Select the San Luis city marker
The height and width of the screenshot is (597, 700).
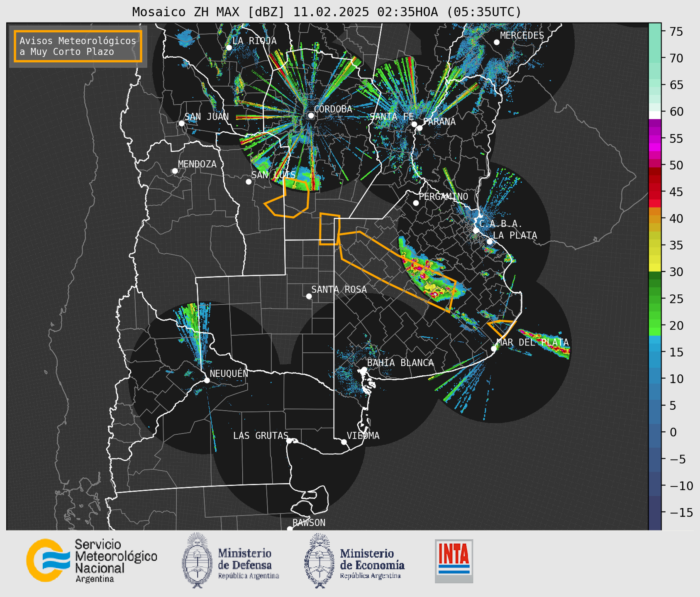click(249, 182)
